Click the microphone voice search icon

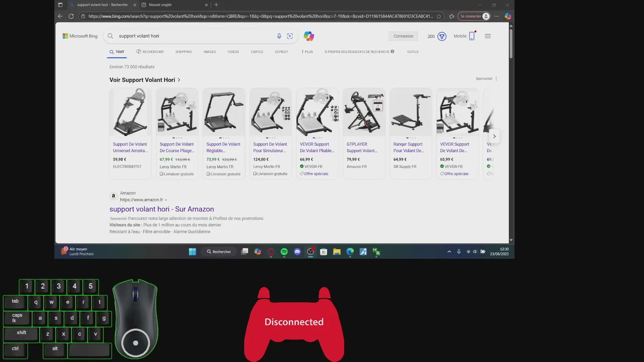click(x=279, y=36)
